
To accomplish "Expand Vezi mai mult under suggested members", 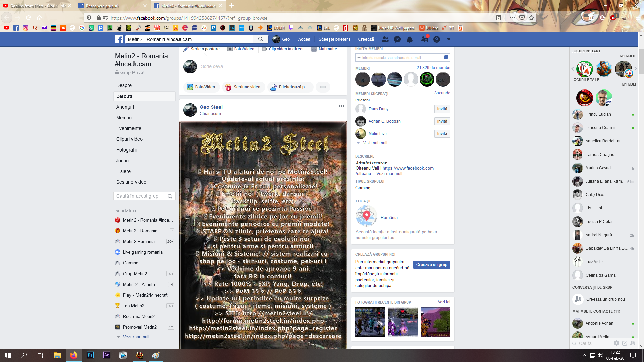I will point(375,143).
